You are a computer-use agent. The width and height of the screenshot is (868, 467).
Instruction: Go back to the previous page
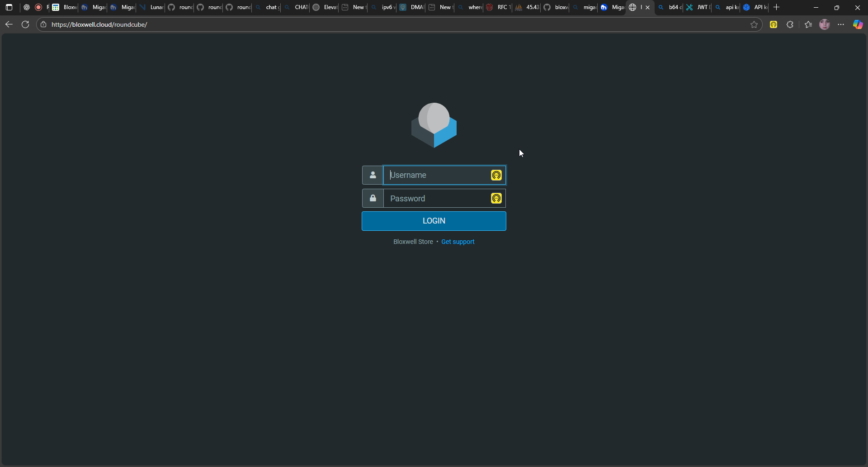9,24
